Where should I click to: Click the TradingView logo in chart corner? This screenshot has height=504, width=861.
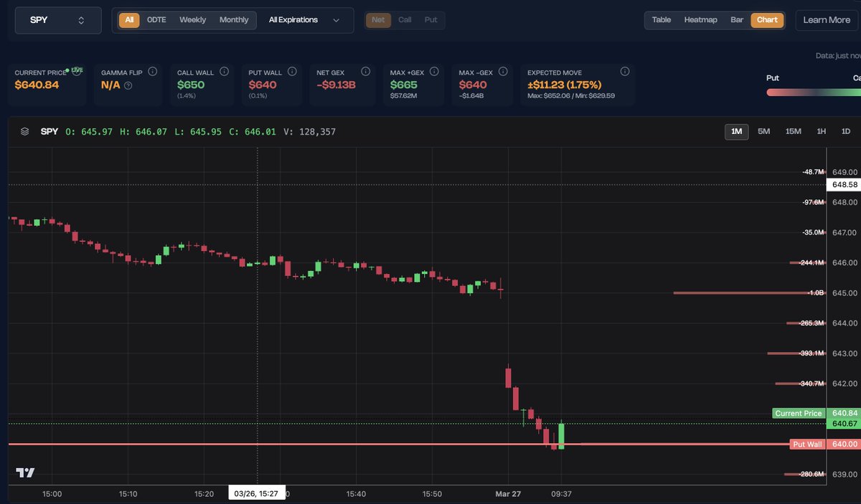[26, 472]
